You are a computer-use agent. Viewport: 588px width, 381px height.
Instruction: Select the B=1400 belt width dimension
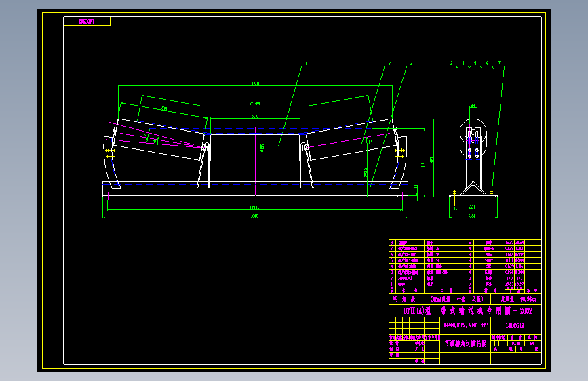(254, 103)
